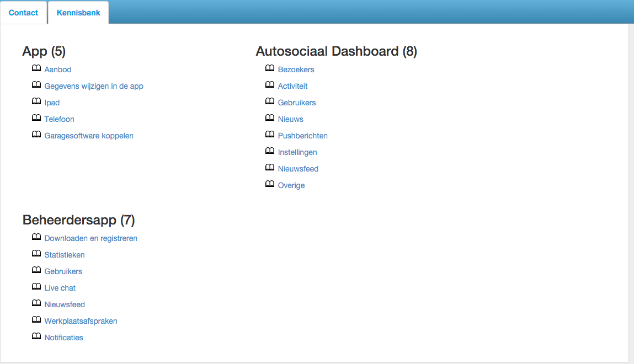Open the Werkplaatsafspraken link

click(x=81, y=321)
